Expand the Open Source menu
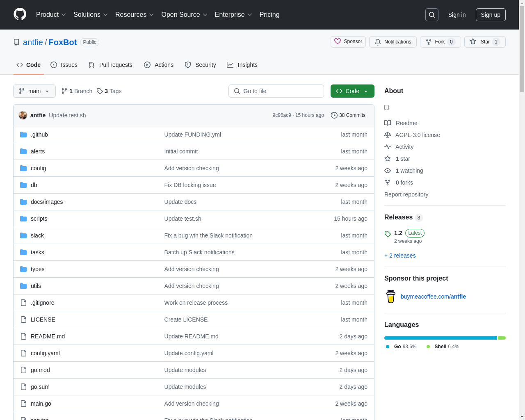The width and height of the screenshot is (525, 420). 185,15
